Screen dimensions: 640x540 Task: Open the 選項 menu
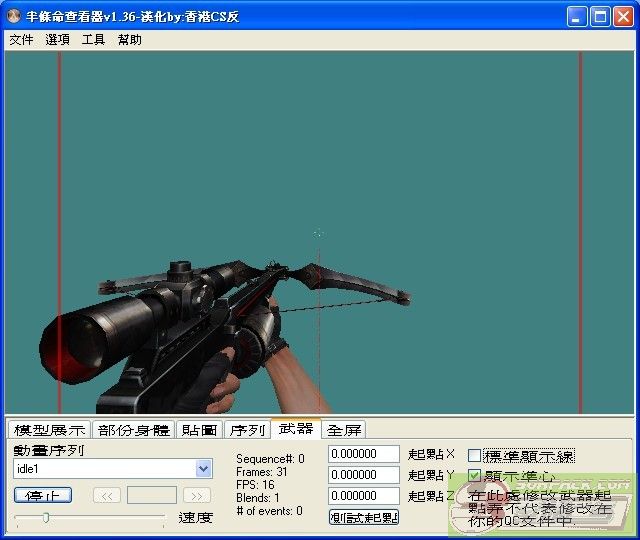point(57,40)
